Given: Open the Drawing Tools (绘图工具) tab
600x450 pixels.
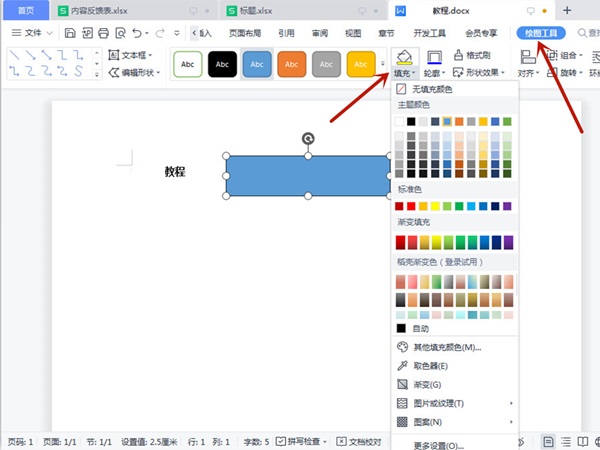Looking at the screenshot, I should pyautogui.click(x=541, y=33).
